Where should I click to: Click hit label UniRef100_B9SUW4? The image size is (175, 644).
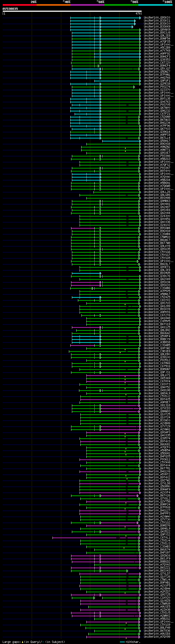pyautogui.click(x=157, y=228)
